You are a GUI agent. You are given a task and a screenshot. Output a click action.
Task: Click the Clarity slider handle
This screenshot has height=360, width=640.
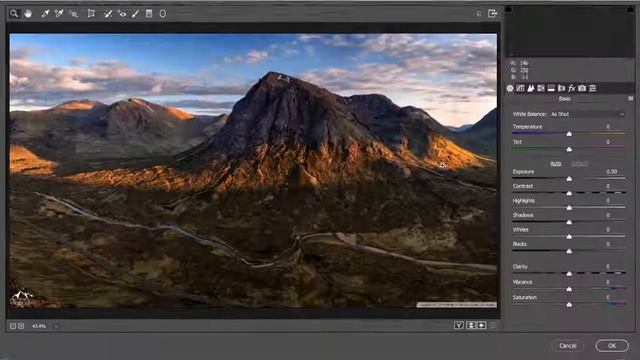pos(569,273)
